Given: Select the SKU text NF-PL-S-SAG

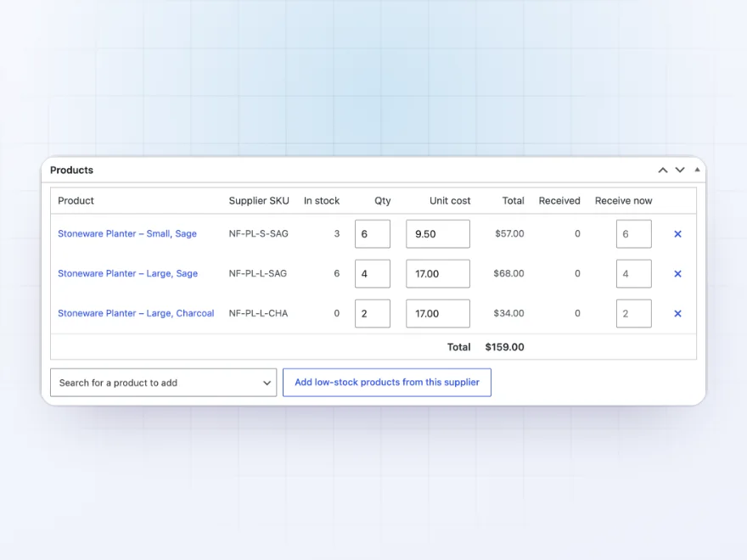Looking at the screenshot, I should coord(258,234).
